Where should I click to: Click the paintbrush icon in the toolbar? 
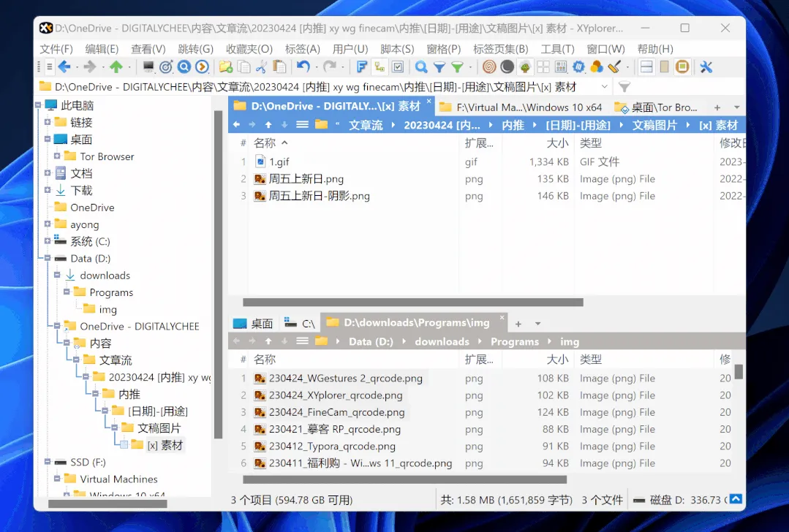click(614, 67)
